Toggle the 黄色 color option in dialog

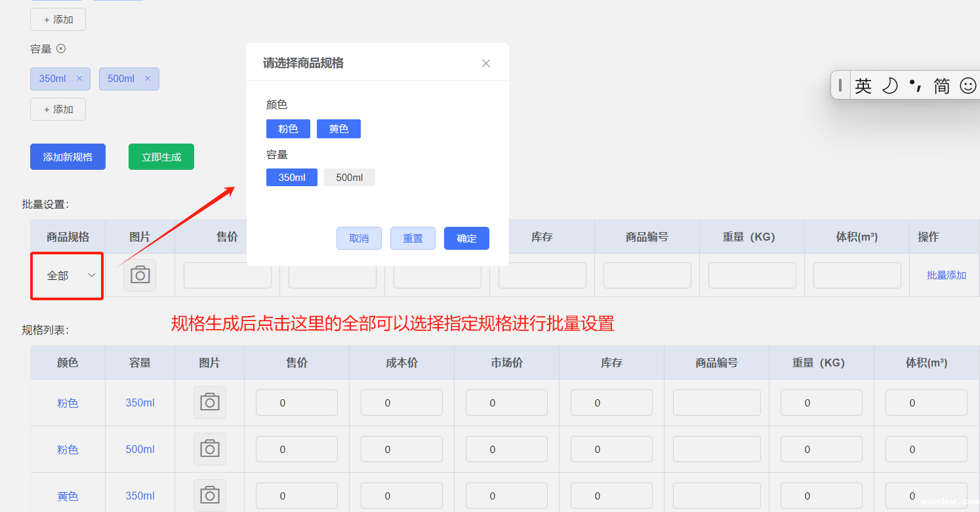tap(338, 129)
